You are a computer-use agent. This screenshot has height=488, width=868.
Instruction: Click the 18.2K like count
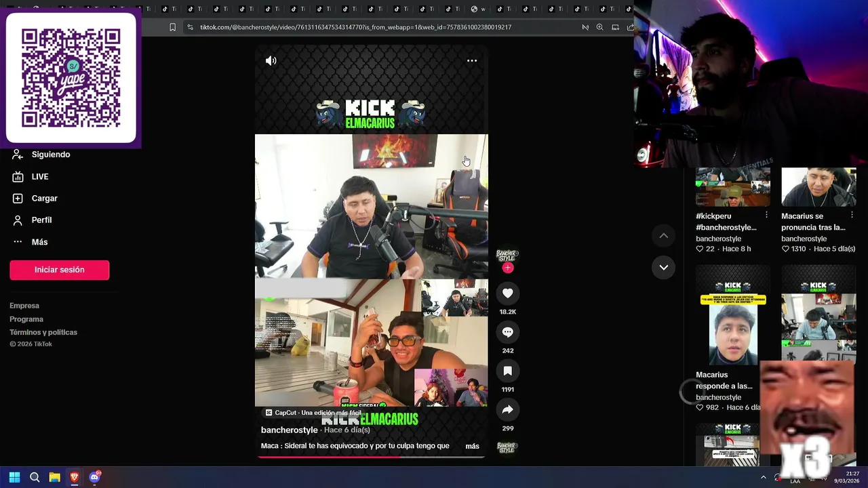(507, 312)
